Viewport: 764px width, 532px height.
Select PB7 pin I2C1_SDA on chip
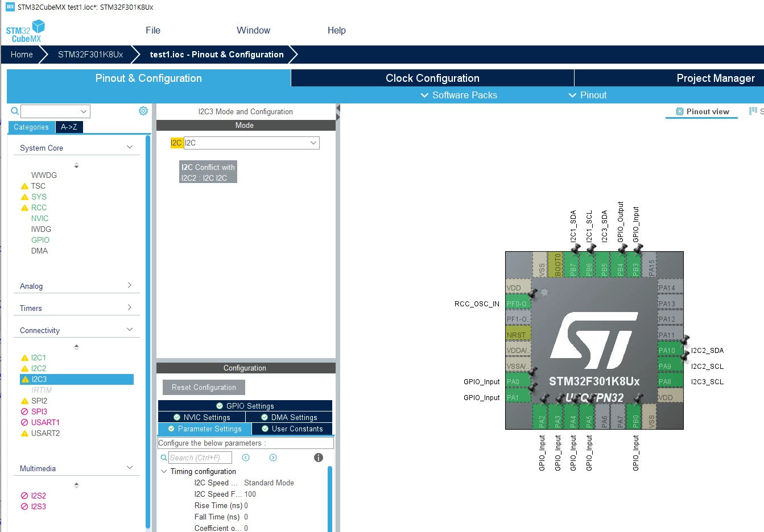[573, 265]
